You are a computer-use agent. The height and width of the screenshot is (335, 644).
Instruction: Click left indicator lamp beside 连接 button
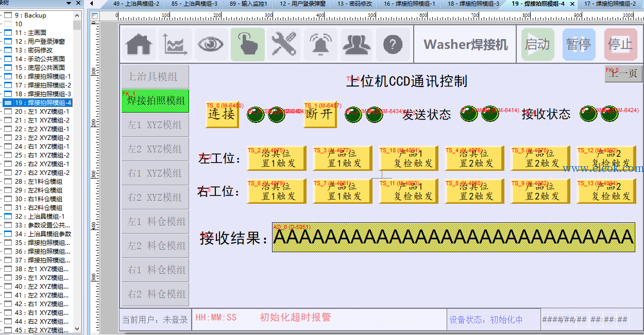(256, 115)
